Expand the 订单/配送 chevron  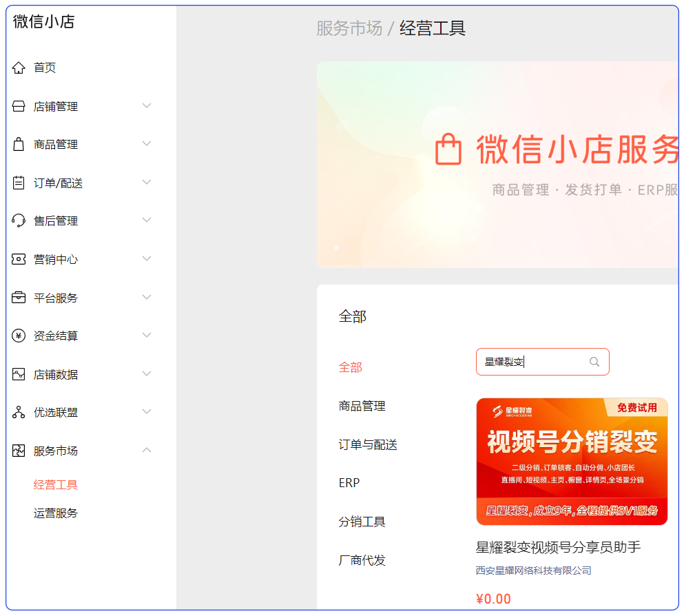tap(147, 182)
